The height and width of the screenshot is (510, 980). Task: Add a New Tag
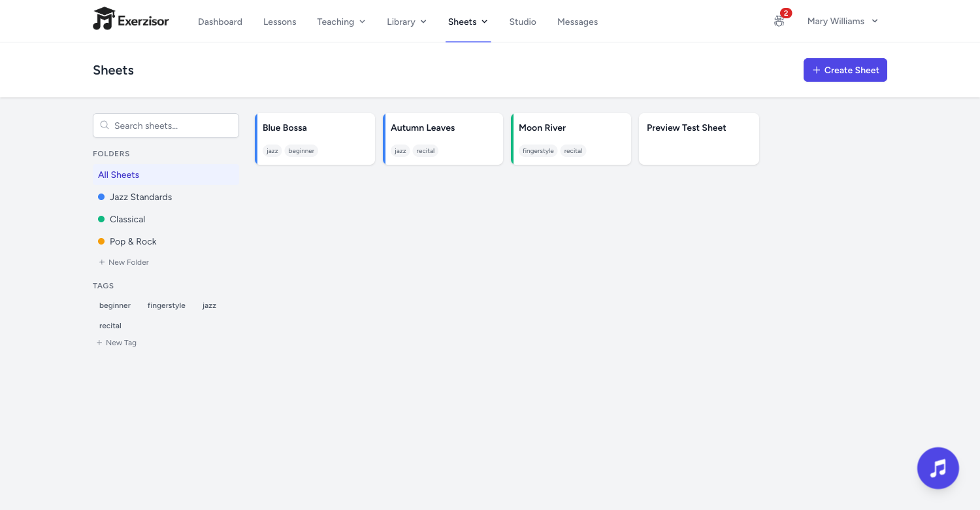pyautogui.click(x=116, y=343)
